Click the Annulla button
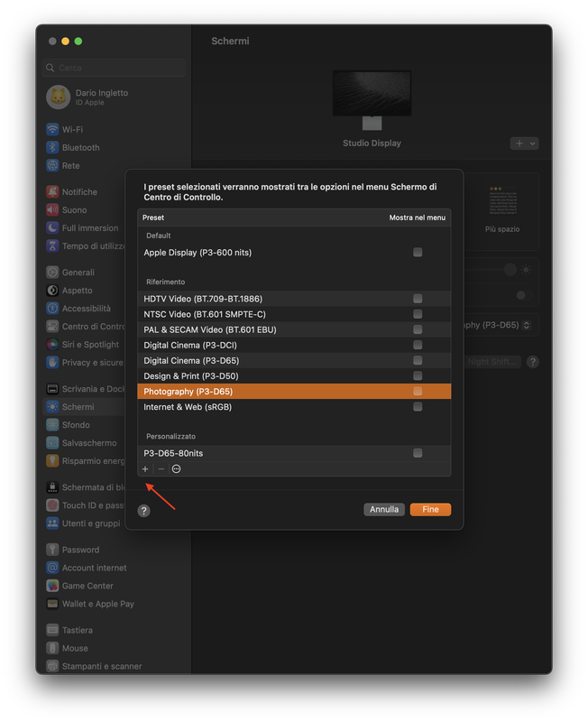Image resolution: width=588 pixels, height=722 pixels. point(384,509)
